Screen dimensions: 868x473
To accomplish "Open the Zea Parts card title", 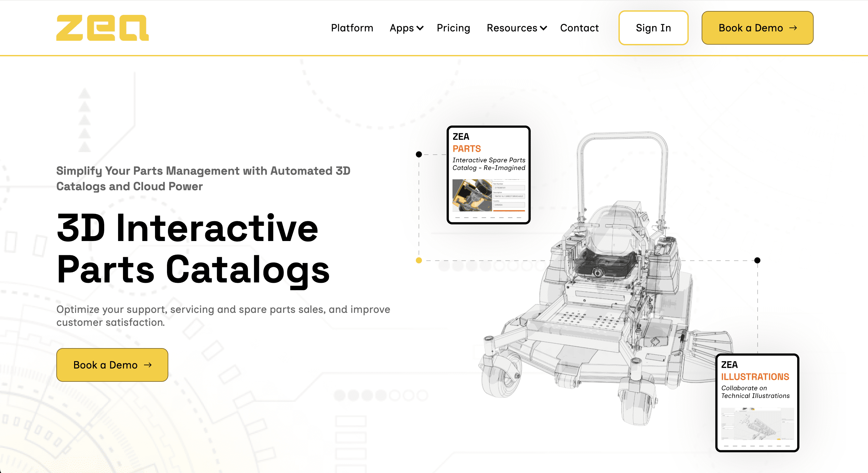I will [x=467, y=148].
